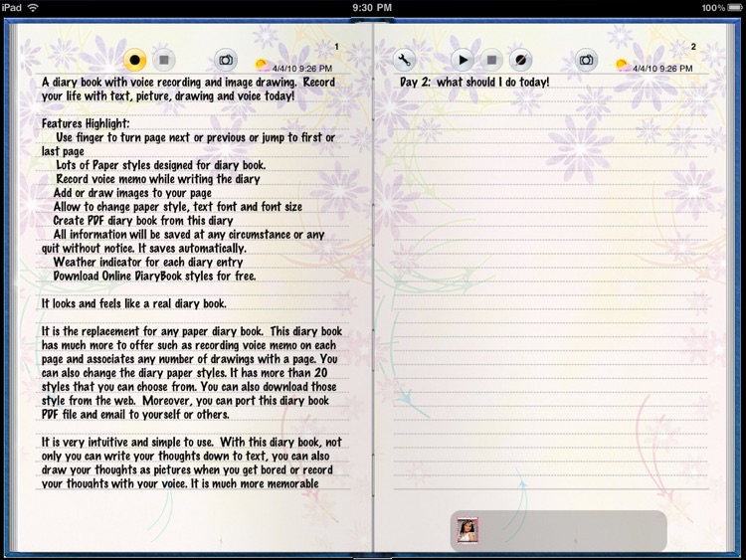Tap page 1 date '4/4/10 9:26 PM'
This screenshot has width=746, height=560.
[x=302, y=69]
